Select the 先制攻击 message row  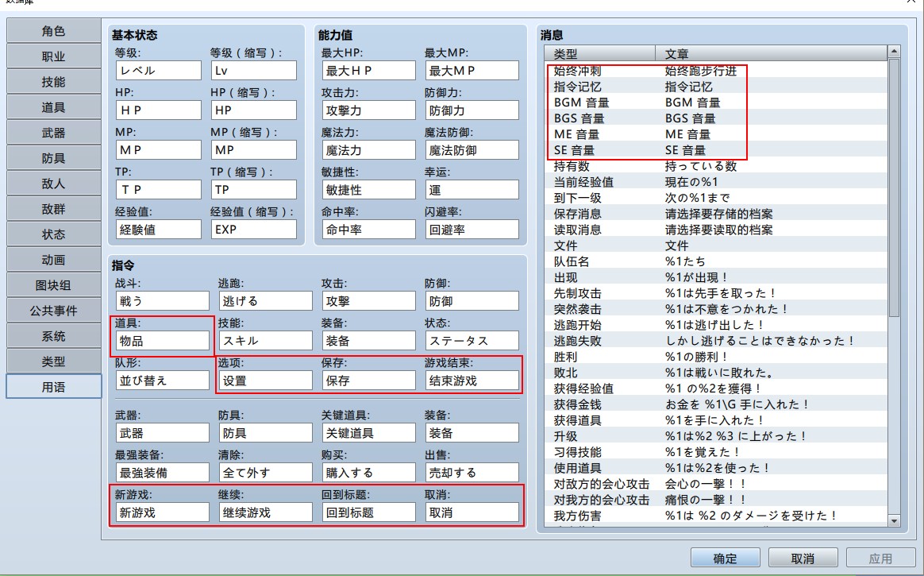[716, 293]
